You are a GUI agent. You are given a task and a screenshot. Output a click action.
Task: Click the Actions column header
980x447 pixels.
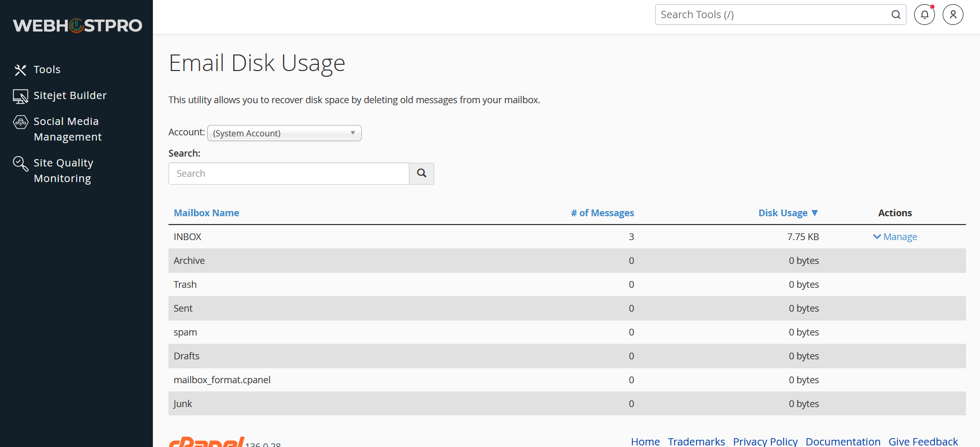(895, 213)
